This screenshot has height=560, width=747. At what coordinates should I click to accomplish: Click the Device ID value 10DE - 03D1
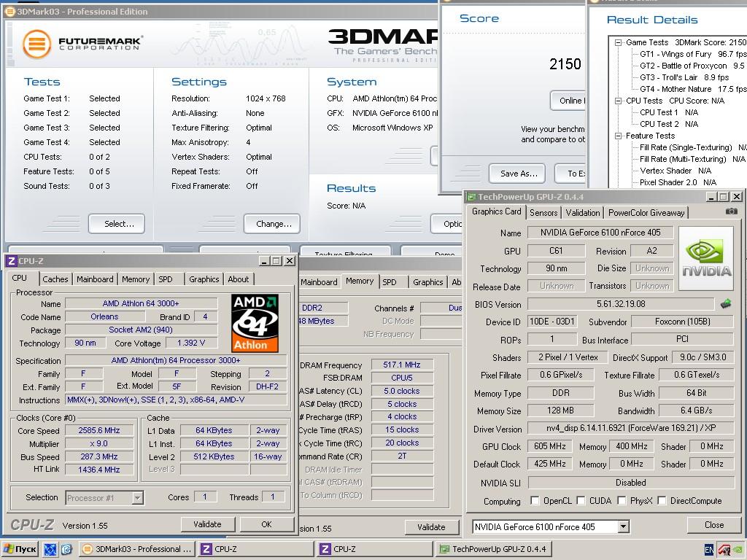click(x=551, y=322)
